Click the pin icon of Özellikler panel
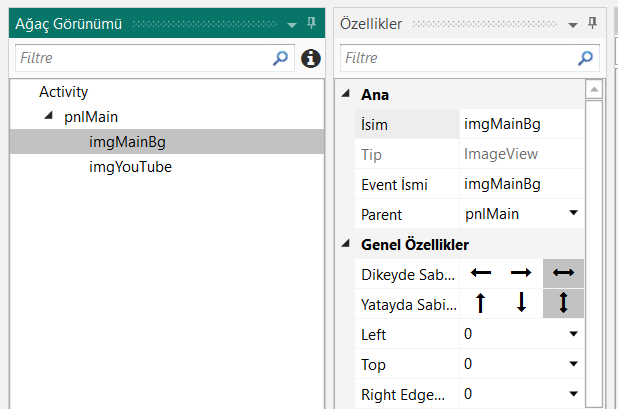Image resolution: width=618 pixels, height=409 pixels. (592, 23)
